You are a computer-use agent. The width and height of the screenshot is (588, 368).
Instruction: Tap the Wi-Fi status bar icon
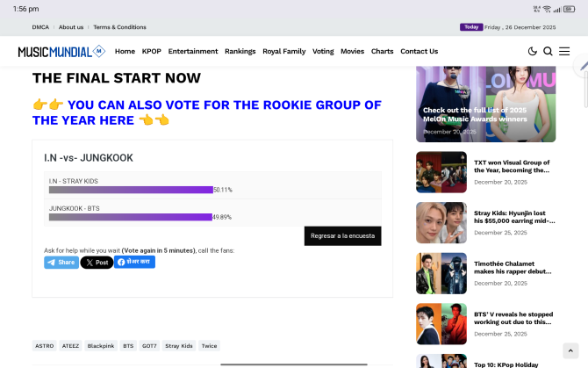(547, 8)
